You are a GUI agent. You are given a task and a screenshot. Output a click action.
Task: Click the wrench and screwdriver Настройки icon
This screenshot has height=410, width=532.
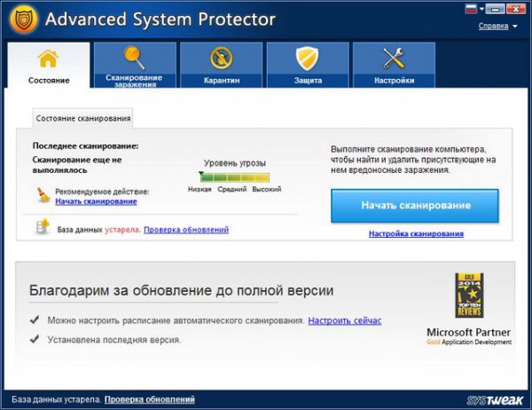tap(394, 58)
